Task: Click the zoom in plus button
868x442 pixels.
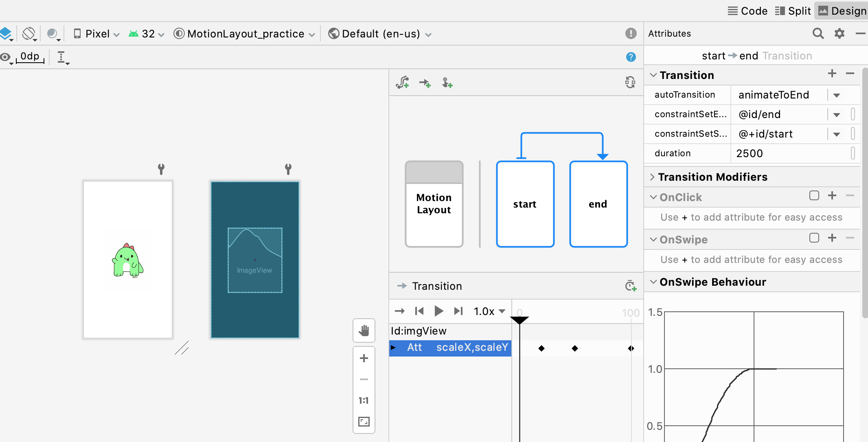Action: [x=364, y=358]
